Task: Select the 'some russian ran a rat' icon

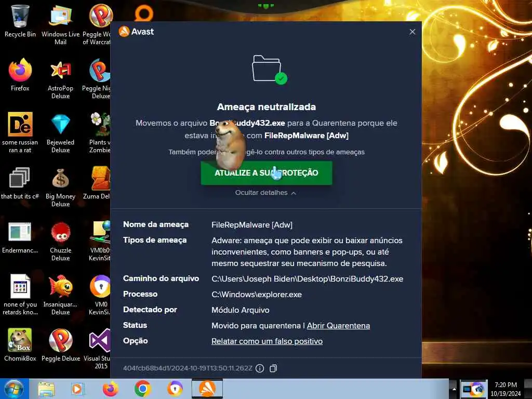Action: click(20, 132)
